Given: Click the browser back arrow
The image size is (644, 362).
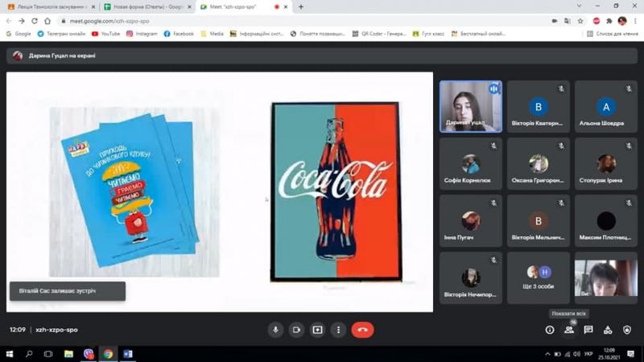Looking at the screenshot, I should tap(9, 21).
